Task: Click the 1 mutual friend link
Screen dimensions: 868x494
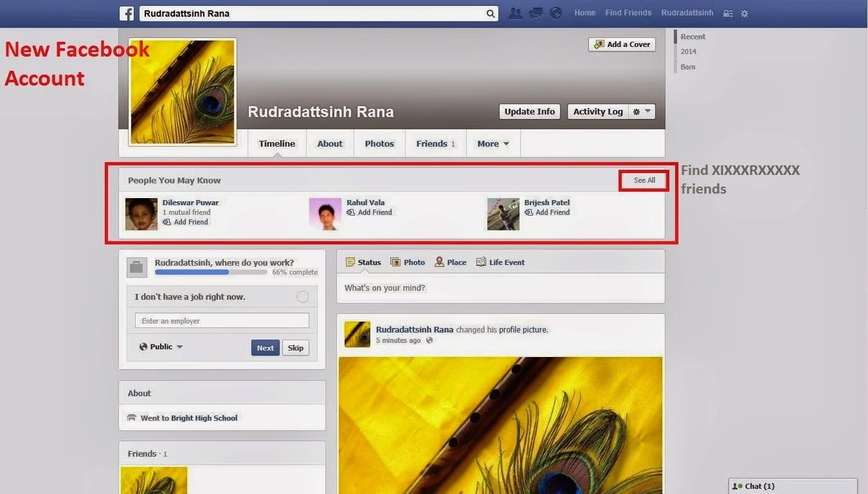Action: pyautogui.click(x=186, y=212)
